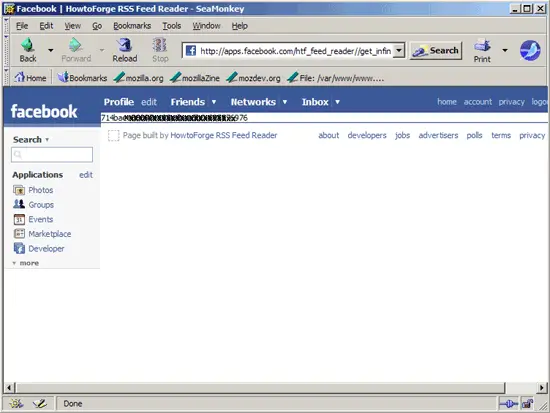The height and width of the screenshot is (413, 550).
Task: Click the broken image placeholder icon
Action: [113, 135]
